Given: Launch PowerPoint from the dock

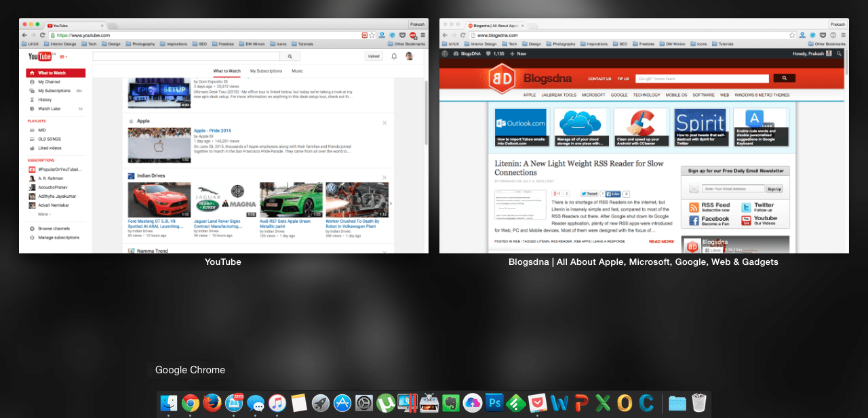Looking at the screenshot, I should [x=581, y=403].
